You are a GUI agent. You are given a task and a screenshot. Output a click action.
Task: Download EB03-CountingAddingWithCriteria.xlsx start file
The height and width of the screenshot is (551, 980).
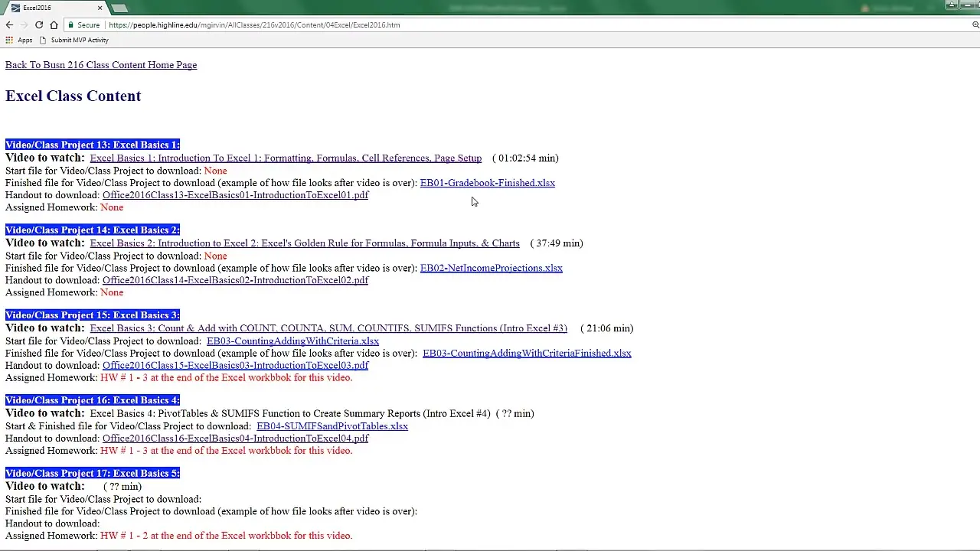292,341
